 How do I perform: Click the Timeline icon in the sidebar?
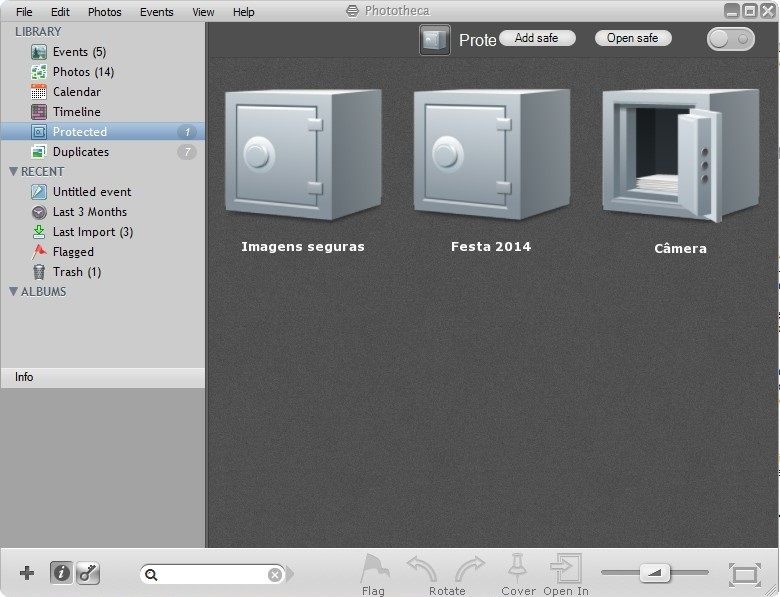[x=39, y=111]
